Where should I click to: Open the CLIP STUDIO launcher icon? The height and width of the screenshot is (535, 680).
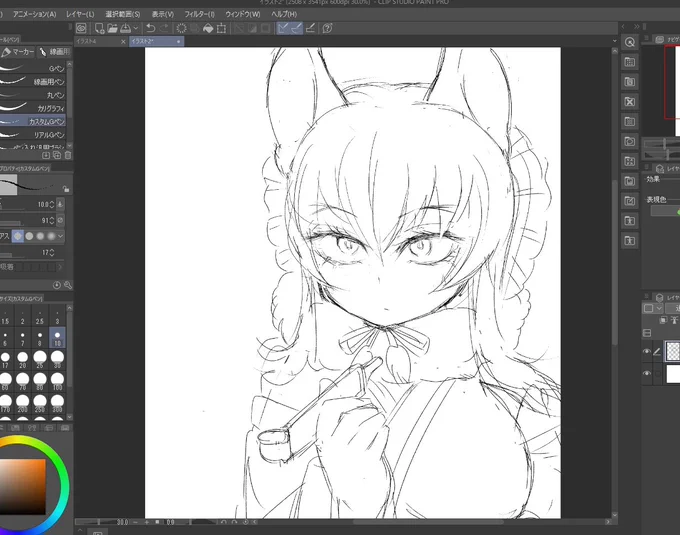[81, 29]
